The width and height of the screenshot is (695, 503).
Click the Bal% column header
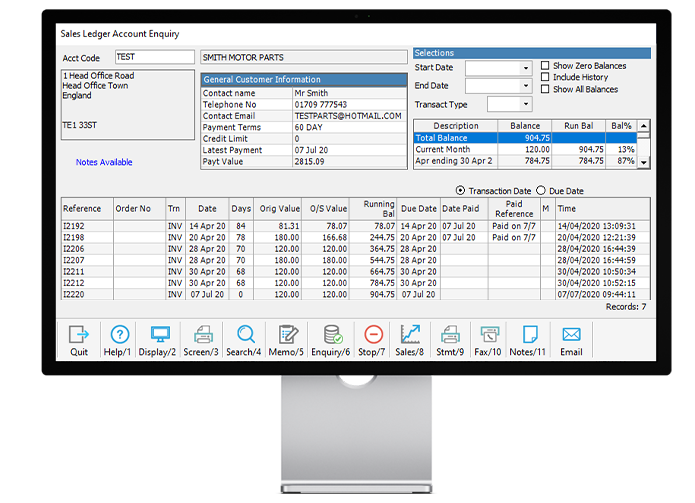pyautogui.click(x=621, y=126)
